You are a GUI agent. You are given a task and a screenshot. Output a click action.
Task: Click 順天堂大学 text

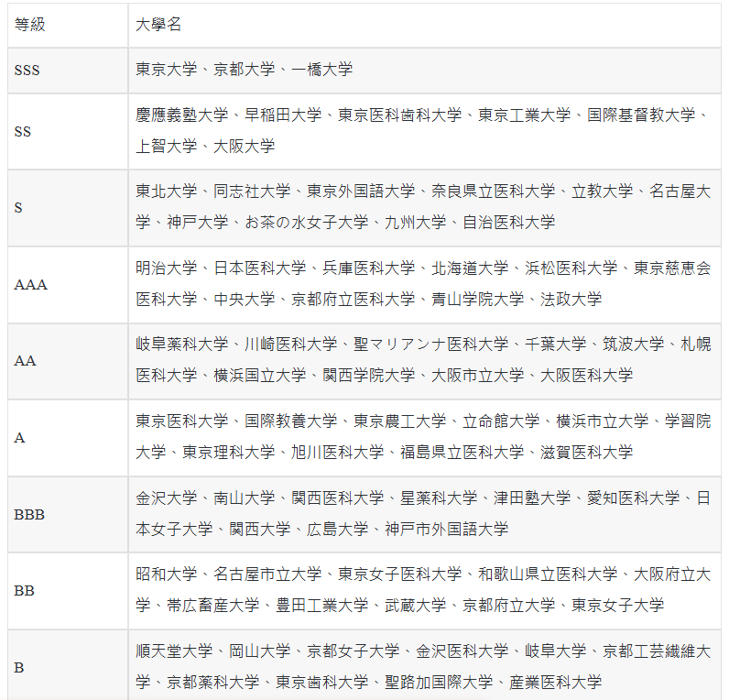(x=174, y=651)
